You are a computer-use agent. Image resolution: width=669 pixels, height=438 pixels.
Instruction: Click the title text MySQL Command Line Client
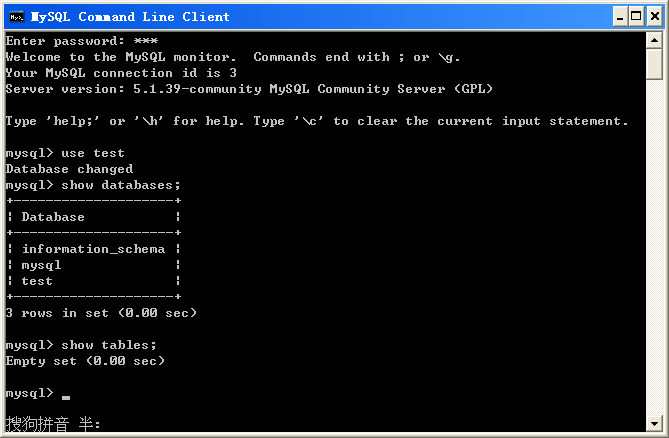click(130, 17)
